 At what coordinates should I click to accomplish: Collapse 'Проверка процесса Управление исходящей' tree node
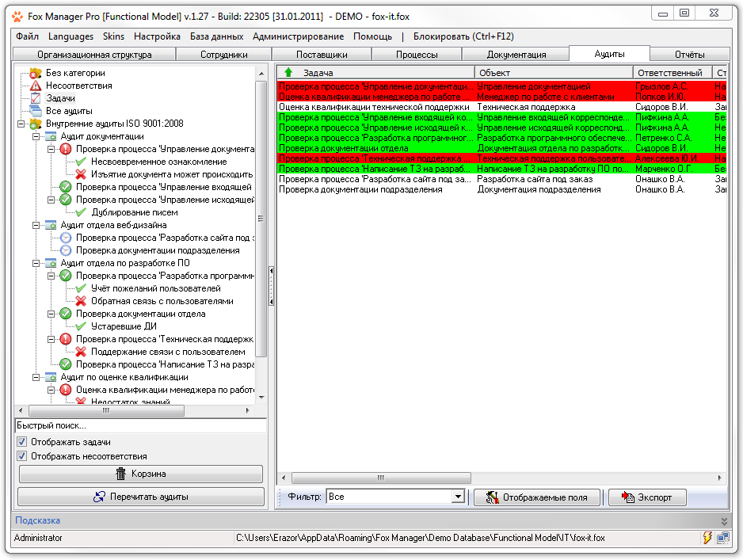pyautogui.click(x=51, y=200)
